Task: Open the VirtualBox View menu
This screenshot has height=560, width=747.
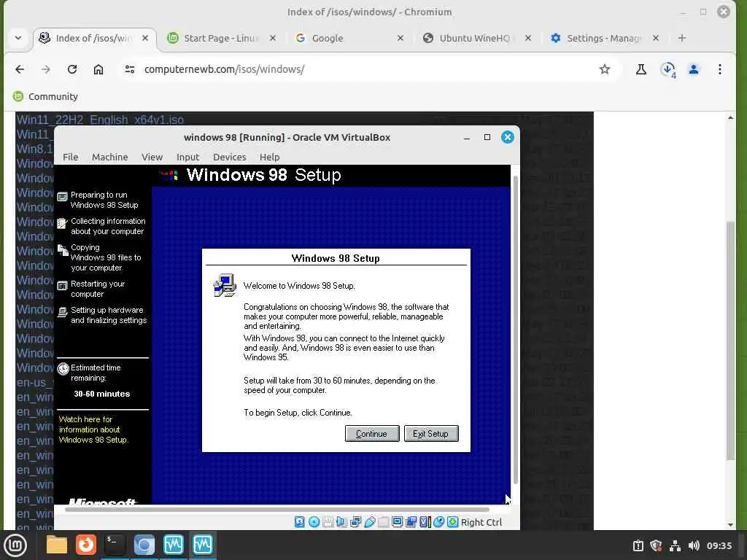Action: [152, 157]
